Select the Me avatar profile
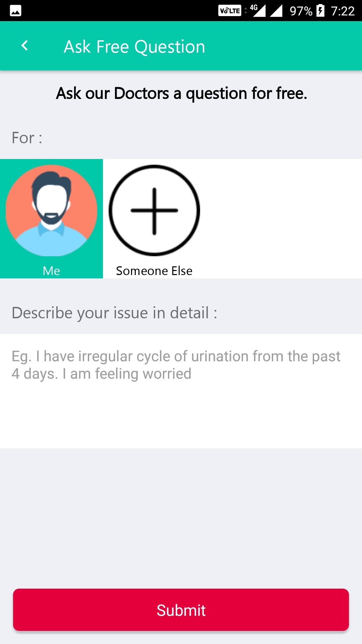Viewport: 362px width, 644px height. 51,219
